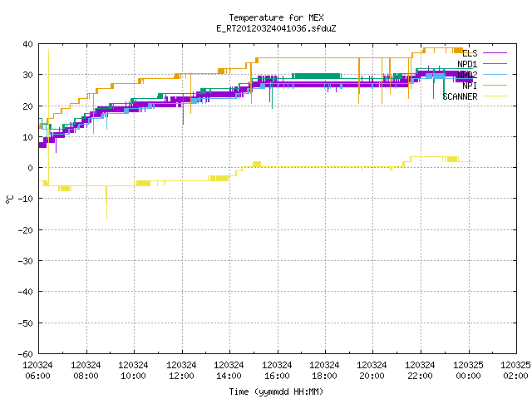Select the filename E_RT20120324041036.sfduZ subtitle
Image resolution: width=532 pixels, height=399 pixels.
(276, 28)
